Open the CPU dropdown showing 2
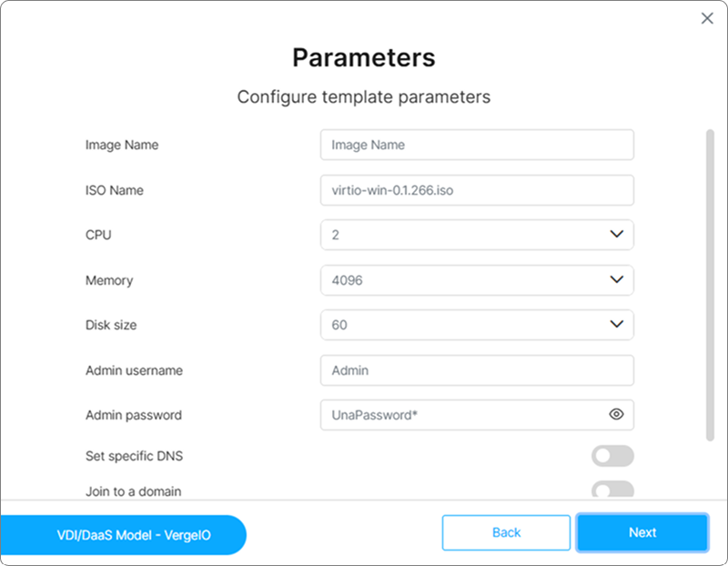This screenshot has width=728, height=566. (x=464, y=235)
